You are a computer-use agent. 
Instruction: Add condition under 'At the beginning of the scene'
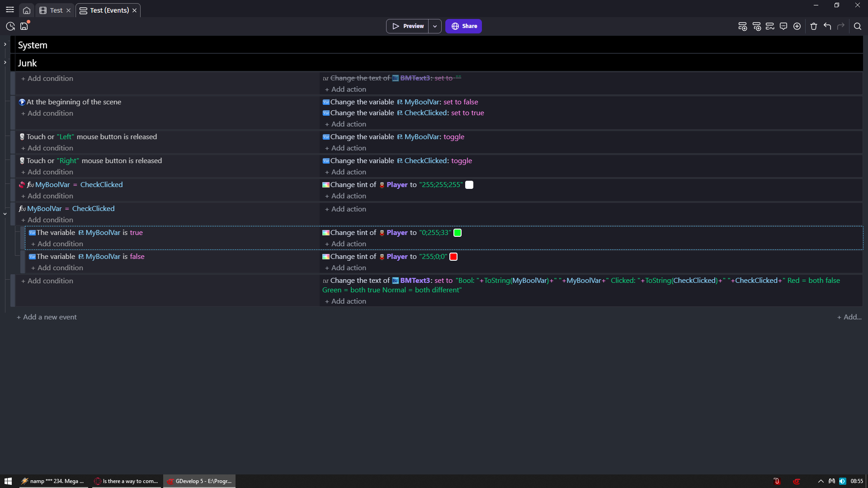(47, 113)
